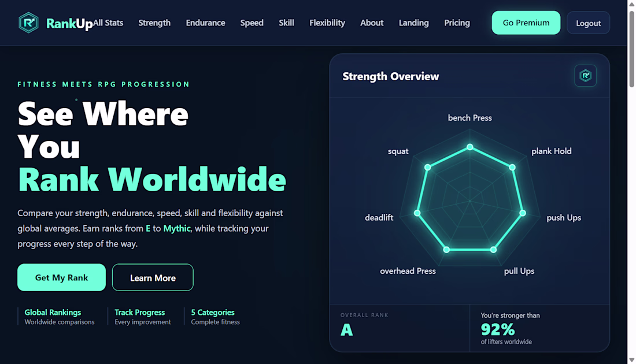Screen dimensions: 636x364
Task: Select the squat radar data point
Action: pyautogui.click(x=427, y=167)
